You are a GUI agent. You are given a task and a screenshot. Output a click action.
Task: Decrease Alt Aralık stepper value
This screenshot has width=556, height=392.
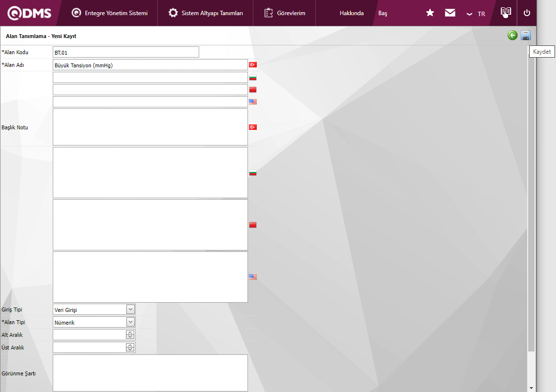130,337
